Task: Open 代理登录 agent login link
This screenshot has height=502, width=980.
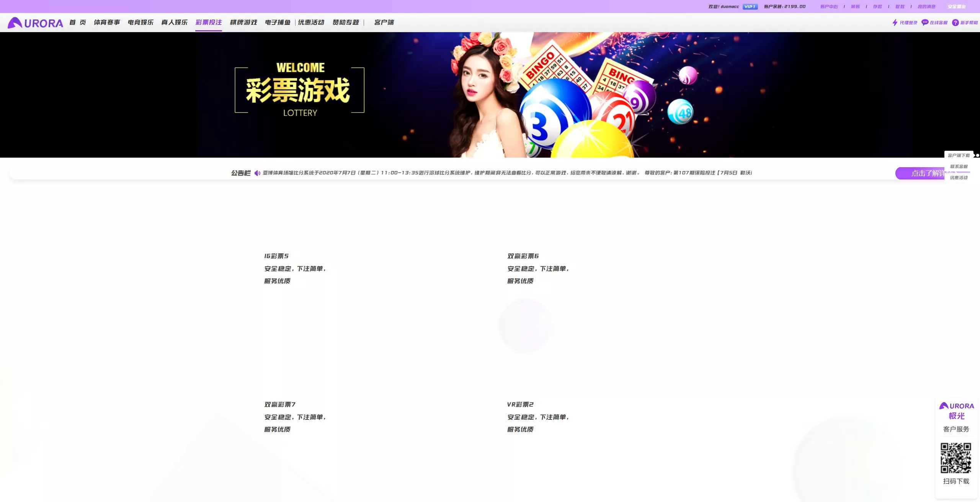Action: click(x=908, y=23)
